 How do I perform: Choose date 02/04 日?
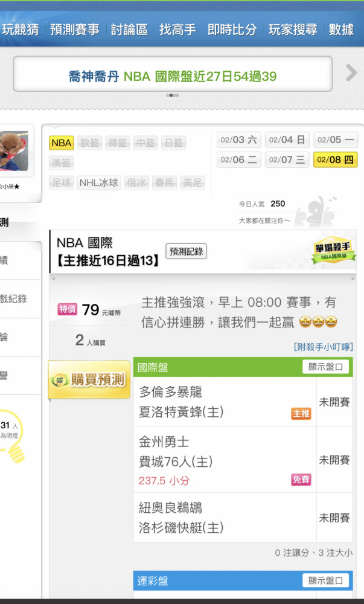[287, 140]
